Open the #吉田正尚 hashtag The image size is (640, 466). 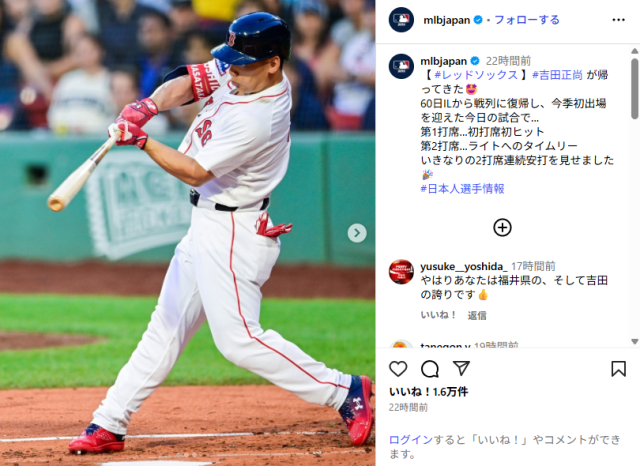(558, 75)
